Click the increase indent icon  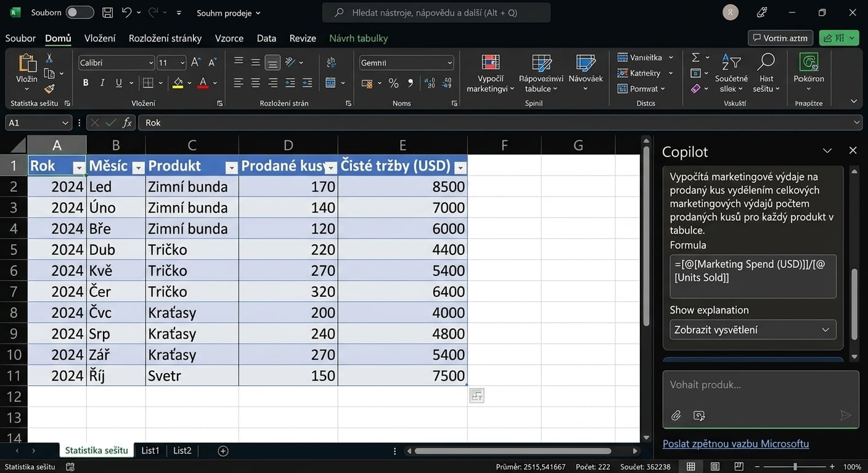pos(307,83)
